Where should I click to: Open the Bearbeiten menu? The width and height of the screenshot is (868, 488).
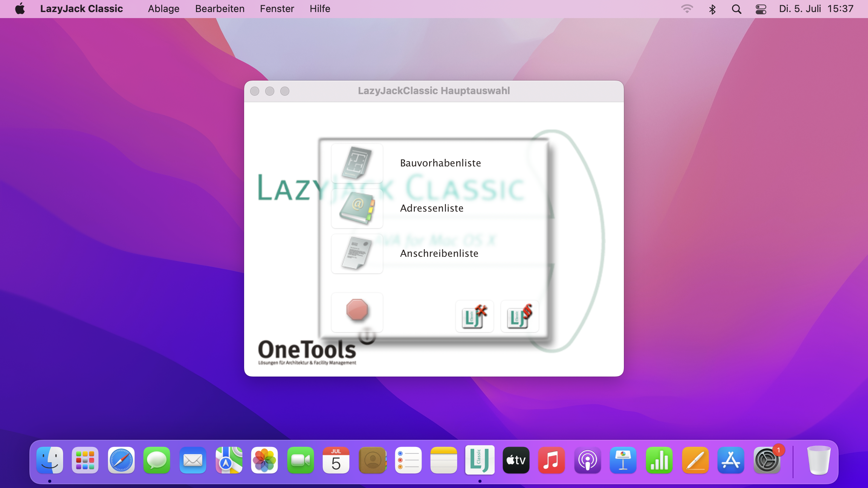tap(220, 9)
